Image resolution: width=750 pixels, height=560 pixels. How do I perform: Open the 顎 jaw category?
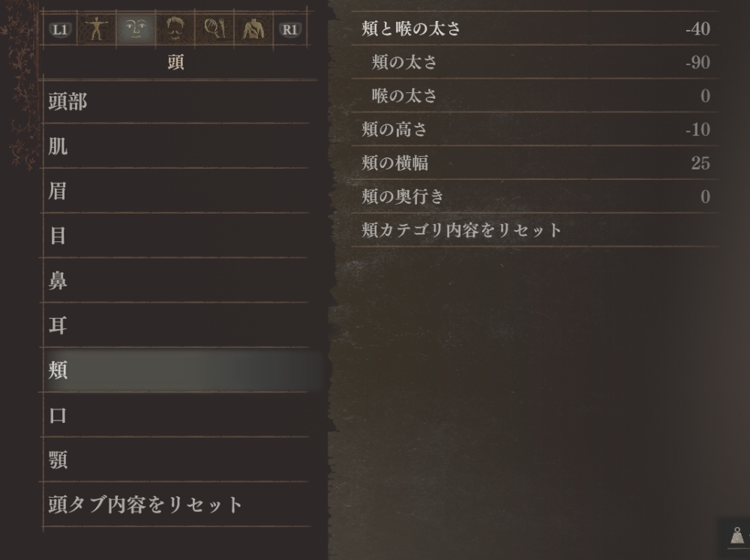[176, 460]
